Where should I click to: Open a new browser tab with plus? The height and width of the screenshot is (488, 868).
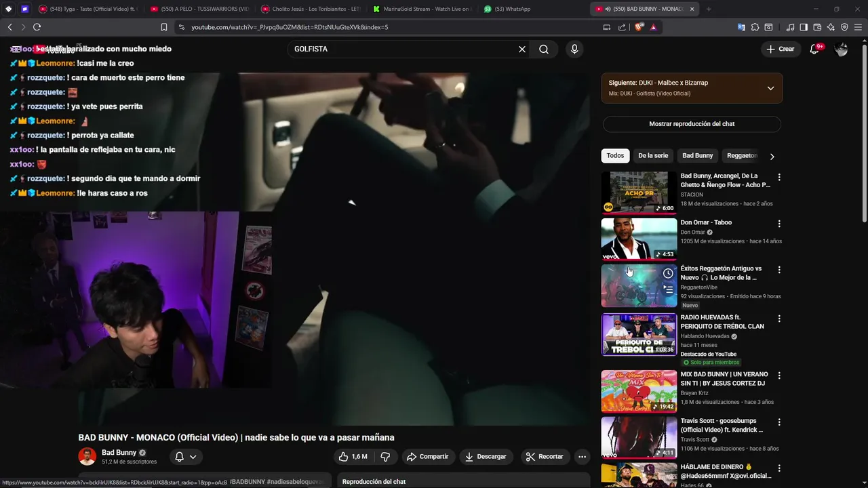point(709,9)
